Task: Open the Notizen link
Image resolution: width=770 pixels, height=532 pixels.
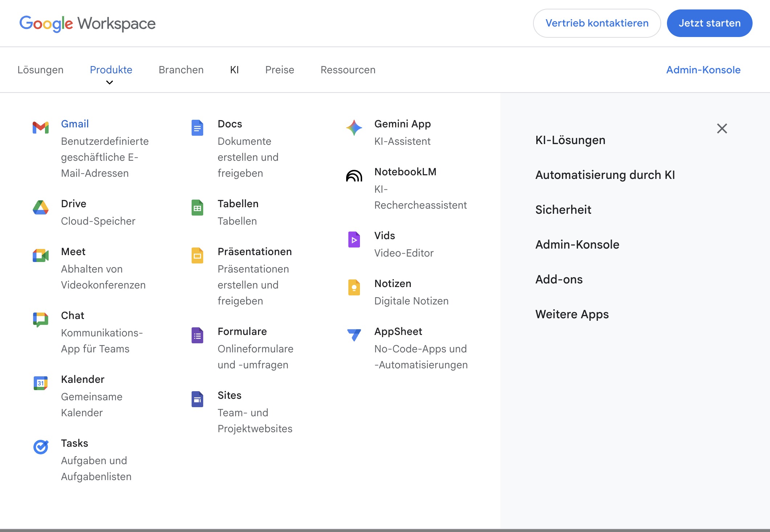Action: [x=393, y=283]
